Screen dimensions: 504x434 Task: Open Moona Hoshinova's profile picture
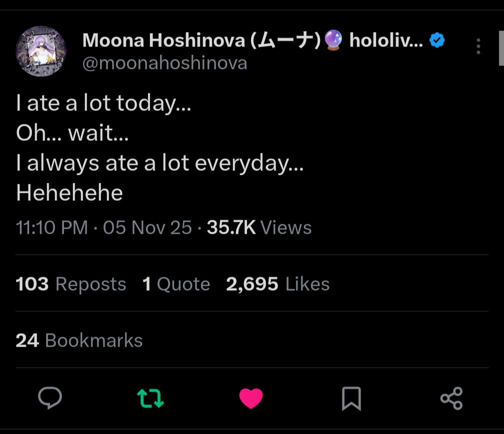point(41,51)
